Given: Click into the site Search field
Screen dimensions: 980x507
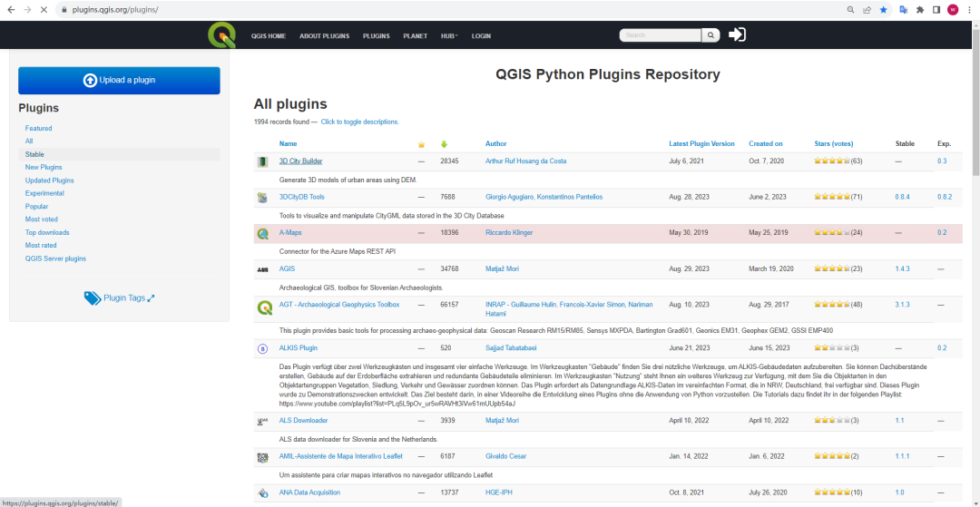Looking at the screenshot, I should [x=661, y=35].
